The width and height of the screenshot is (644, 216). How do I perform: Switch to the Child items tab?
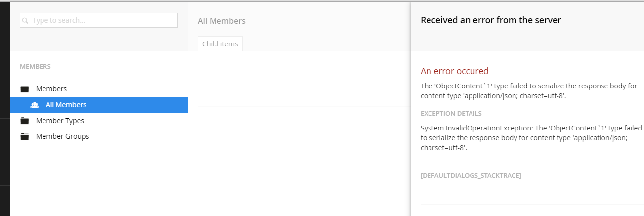pyautogui.click(x=220, y=43)
